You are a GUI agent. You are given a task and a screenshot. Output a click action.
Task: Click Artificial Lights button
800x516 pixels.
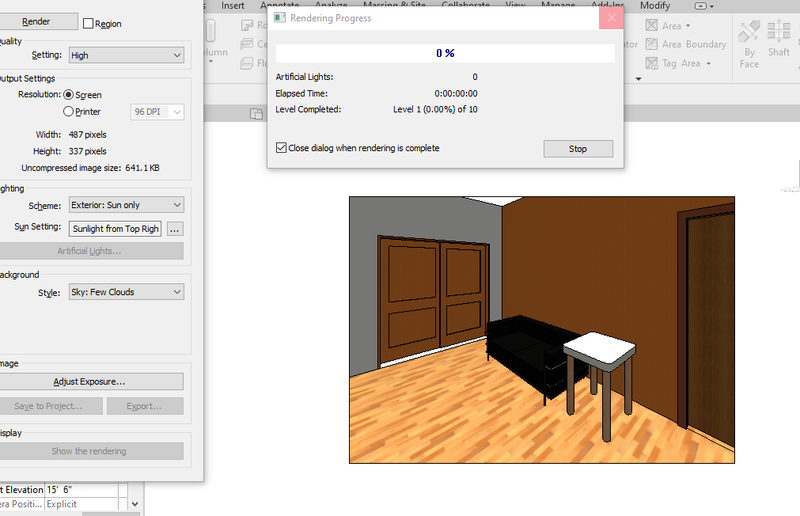click(x=89, y=251)
